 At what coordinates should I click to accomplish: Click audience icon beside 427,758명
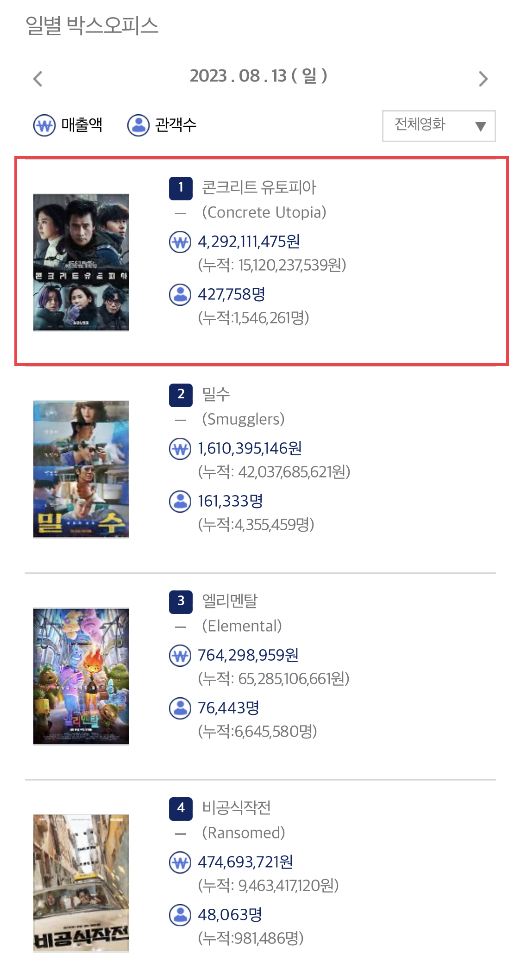click(x=180, y=295)
